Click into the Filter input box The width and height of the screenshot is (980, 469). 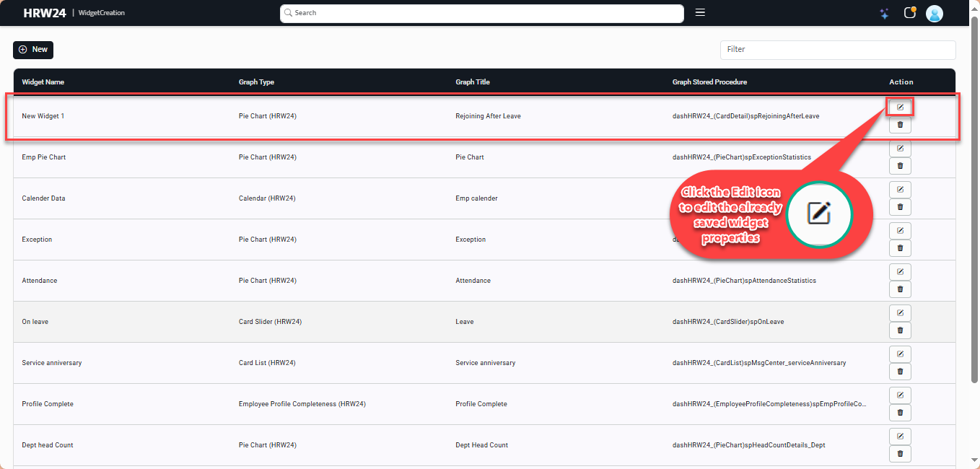837,50
